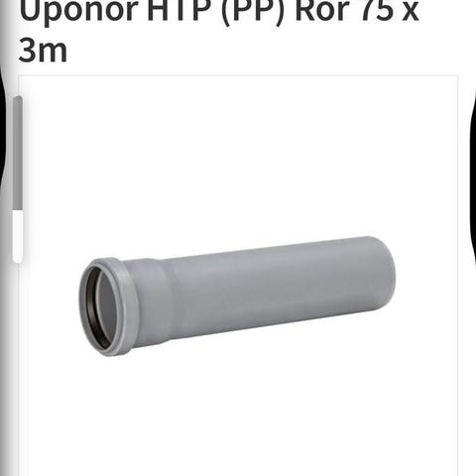Click the "(PP)" text in the heading
The image size is (476, 476).
pyautogui.click(x=253, y=12)
